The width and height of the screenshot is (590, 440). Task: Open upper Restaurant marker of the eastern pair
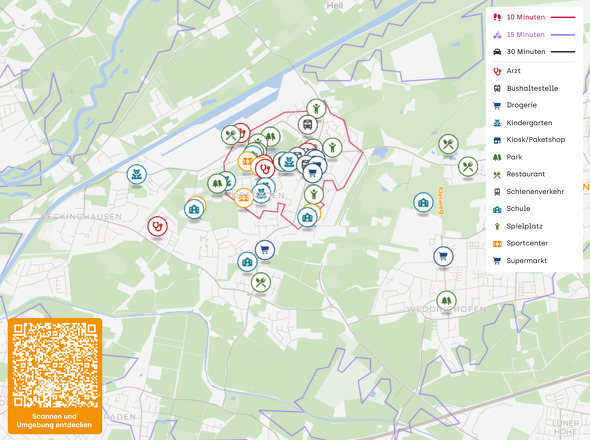point(448,144)
